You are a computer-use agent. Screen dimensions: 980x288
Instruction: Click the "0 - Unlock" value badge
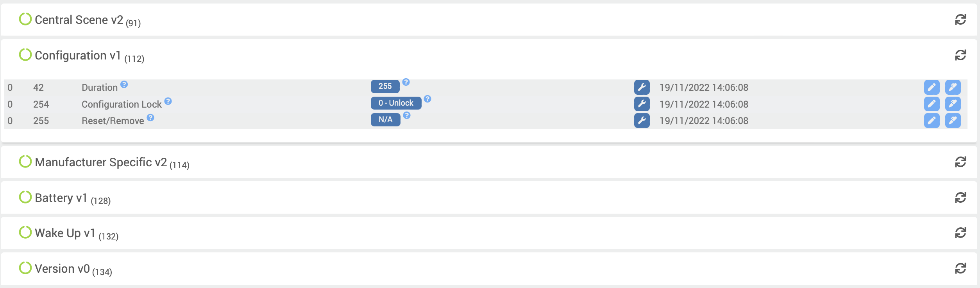click(396, 103)
